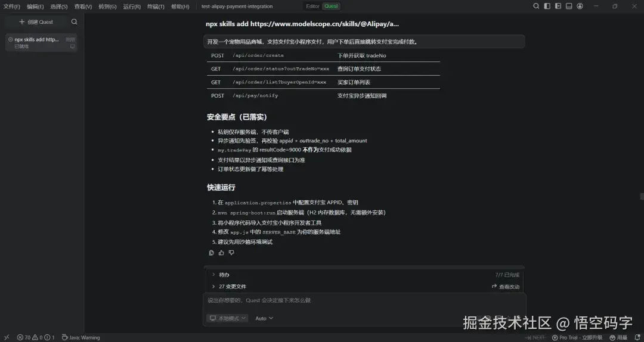The height and width of the screenshot is (342, 644).
Task: Open the search icon in the title bar
Action: point(536,6)
